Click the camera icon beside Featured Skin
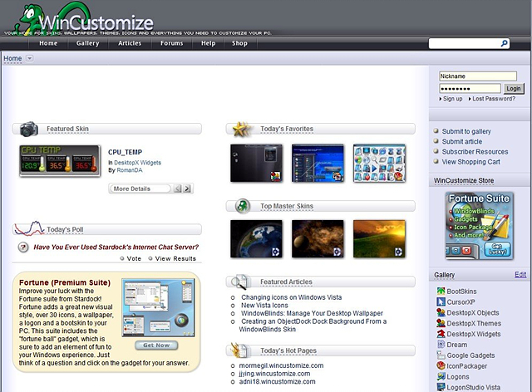Screen dimensions: 532x392 (x=29, y=129)
